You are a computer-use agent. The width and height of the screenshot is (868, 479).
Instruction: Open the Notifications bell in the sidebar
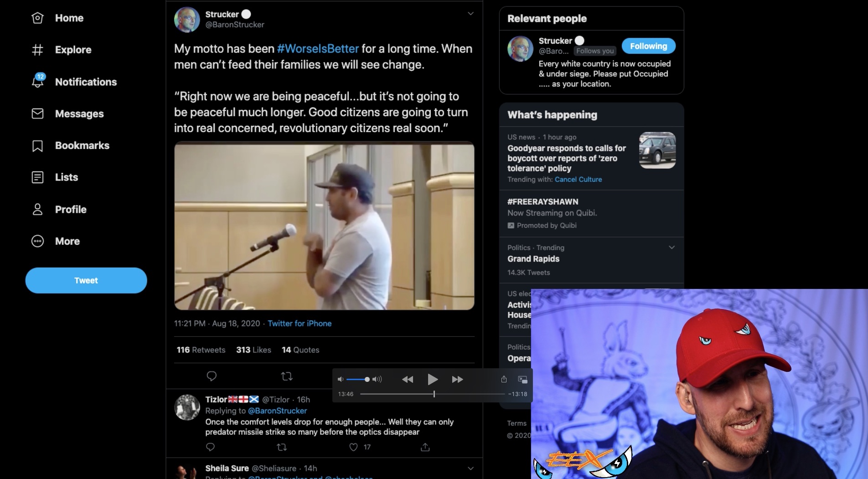[x=38, y=82]
